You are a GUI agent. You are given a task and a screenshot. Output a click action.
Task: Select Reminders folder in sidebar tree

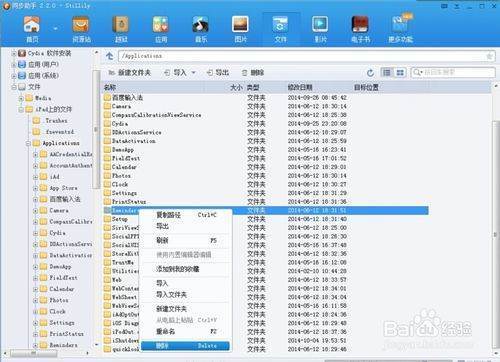[x=59, y=345]
